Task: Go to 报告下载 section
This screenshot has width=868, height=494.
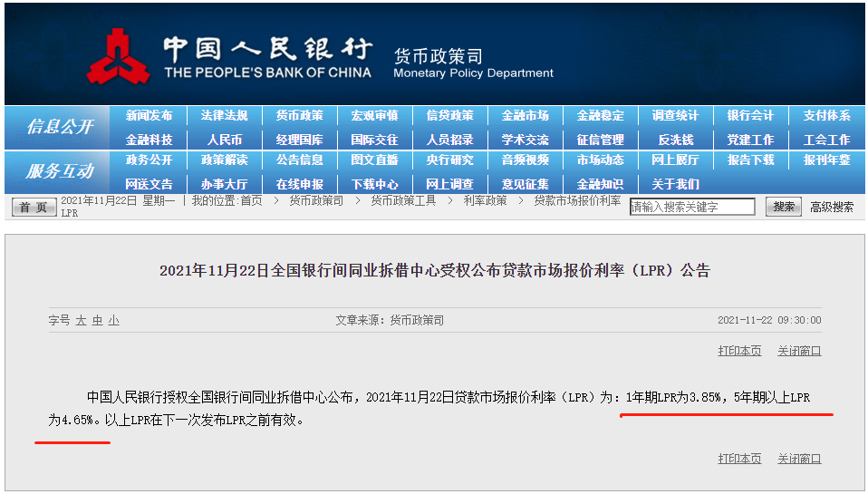Action: pos(750,160)
